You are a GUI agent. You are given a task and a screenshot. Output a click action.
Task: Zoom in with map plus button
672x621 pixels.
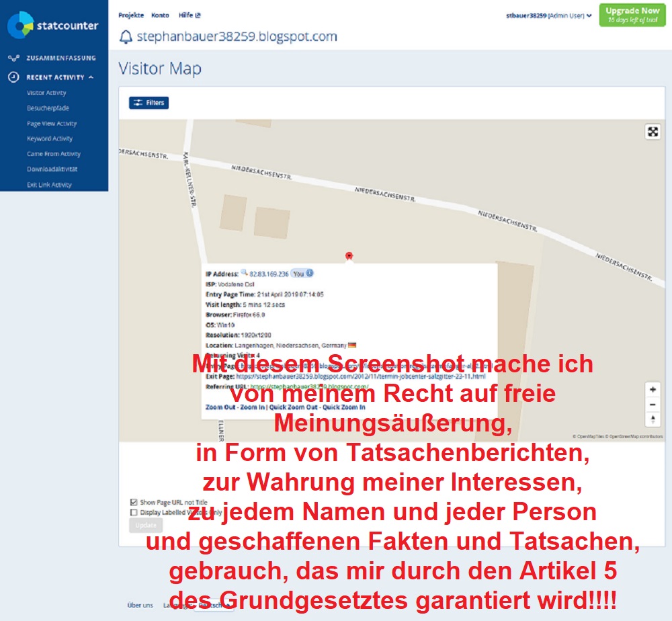tap(653, 390)
